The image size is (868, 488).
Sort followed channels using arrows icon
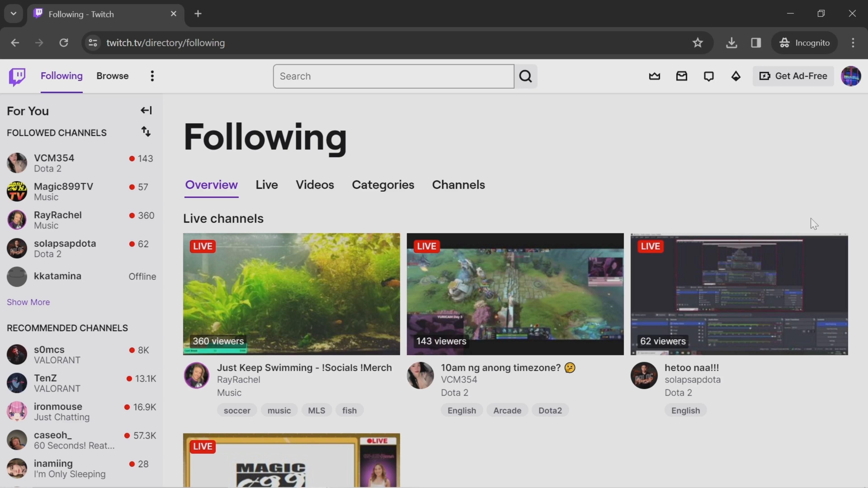point(146,132)
